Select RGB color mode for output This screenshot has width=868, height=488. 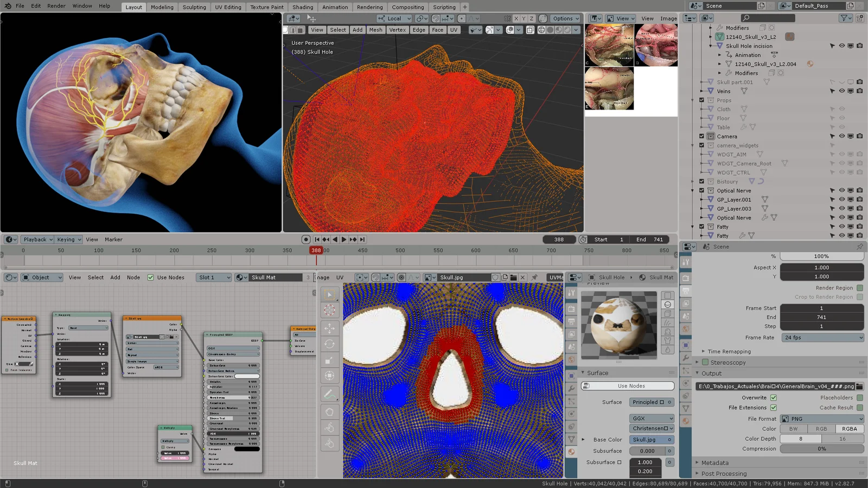(821, 428)
